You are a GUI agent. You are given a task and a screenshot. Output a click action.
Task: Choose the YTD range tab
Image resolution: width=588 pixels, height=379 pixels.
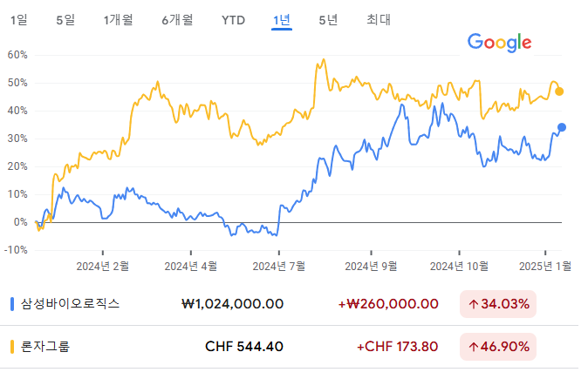(233, 20)
